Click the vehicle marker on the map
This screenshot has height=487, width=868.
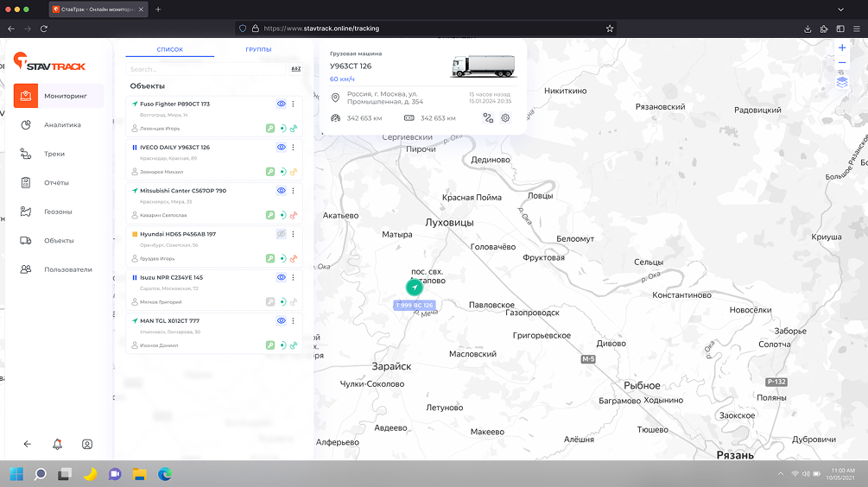click(415, 287)
